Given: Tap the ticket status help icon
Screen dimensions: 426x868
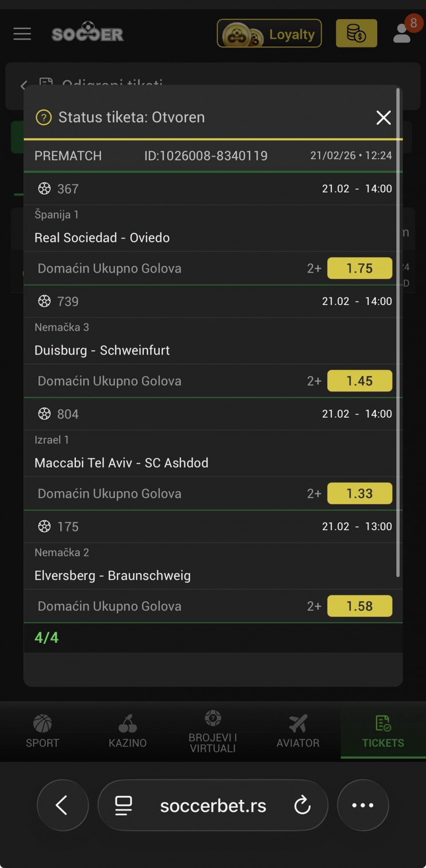Looking at the screenshot, I should 43,117.
